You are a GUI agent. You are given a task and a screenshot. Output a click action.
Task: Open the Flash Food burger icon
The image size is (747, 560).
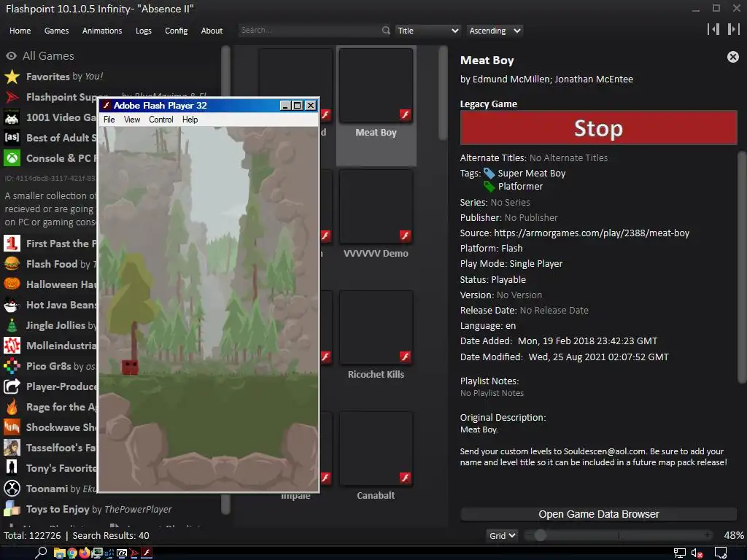tap(12, 264)
